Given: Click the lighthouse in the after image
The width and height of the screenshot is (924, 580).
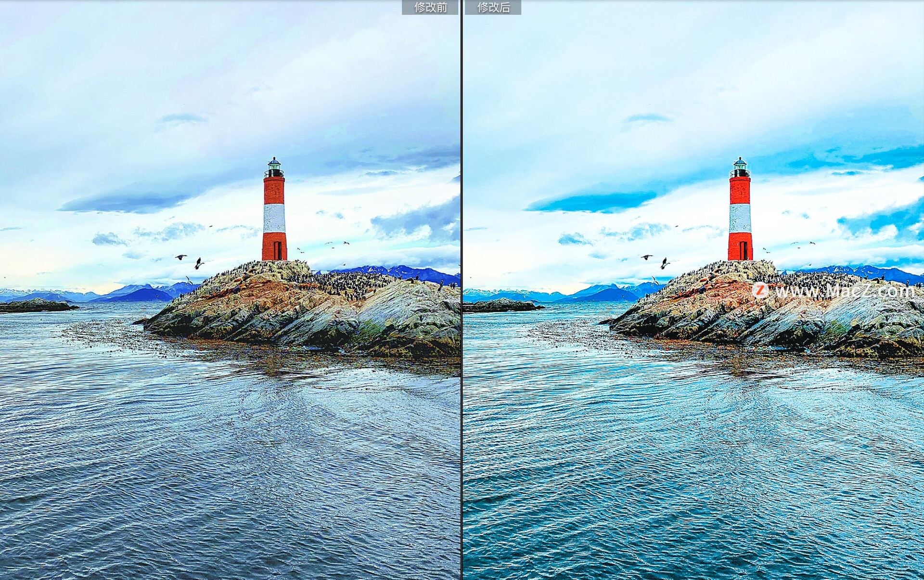Looking at the screenshot, I should coord(740,212).
